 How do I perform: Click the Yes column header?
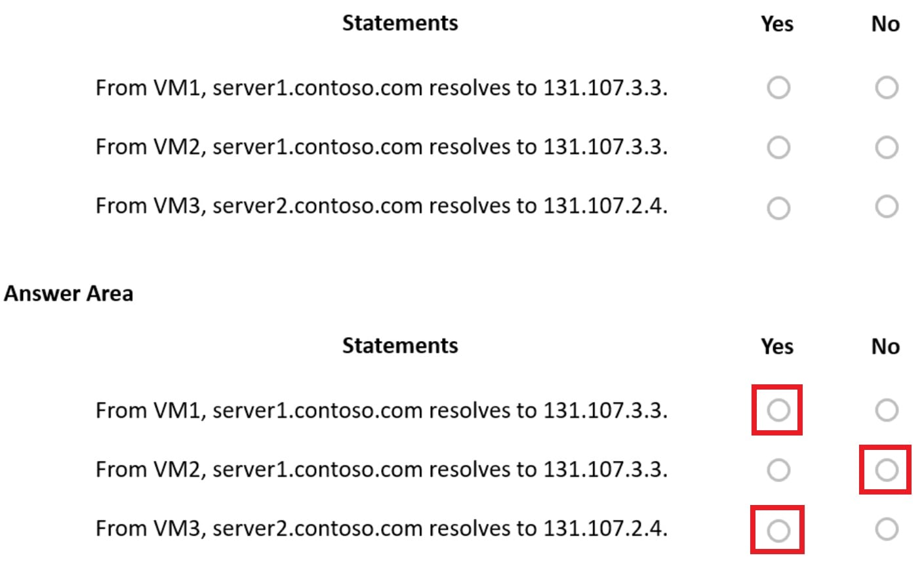(x=777, y=22)
